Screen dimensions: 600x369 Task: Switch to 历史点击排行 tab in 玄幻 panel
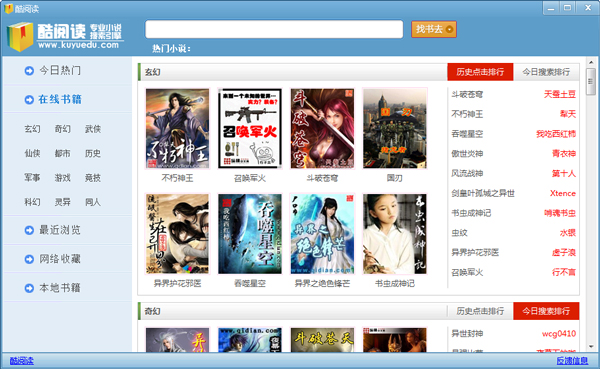click(480, 72)
